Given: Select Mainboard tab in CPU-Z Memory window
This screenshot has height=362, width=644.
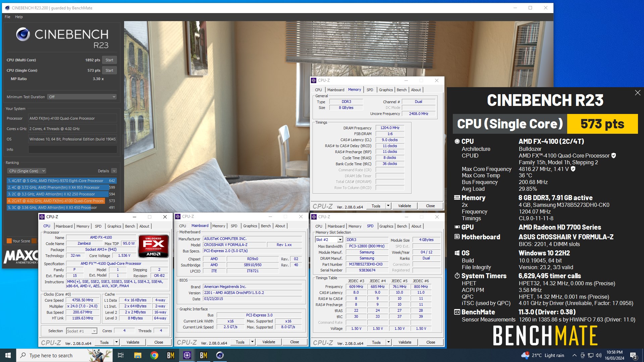Looking at the screenshot, I should tap(336, 90).
